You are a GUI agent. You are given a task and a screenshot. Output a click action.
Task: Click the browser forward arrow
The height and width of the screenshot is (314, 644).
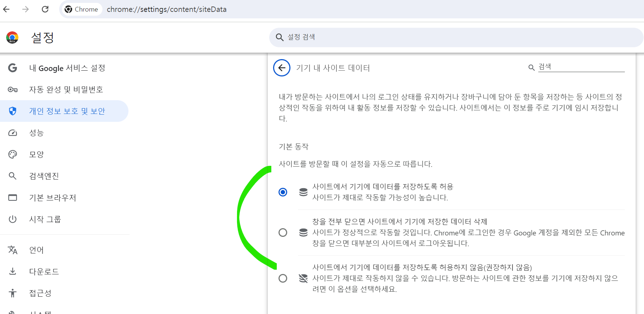(26, 9)
